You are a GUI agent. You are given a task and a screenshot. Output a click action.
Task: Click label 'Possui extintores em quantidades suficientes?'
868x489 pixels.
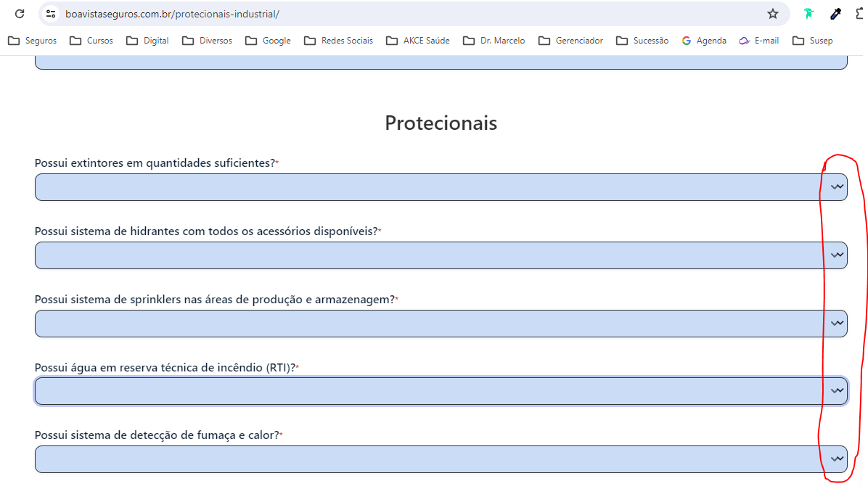(157, 163)
